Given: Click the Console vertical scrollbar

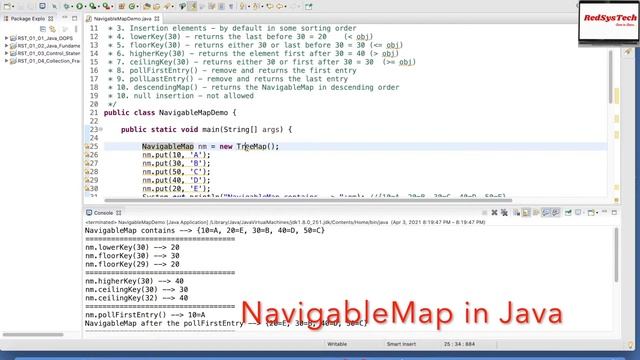Looking at the screenshot, I should (x=616, y=255).
